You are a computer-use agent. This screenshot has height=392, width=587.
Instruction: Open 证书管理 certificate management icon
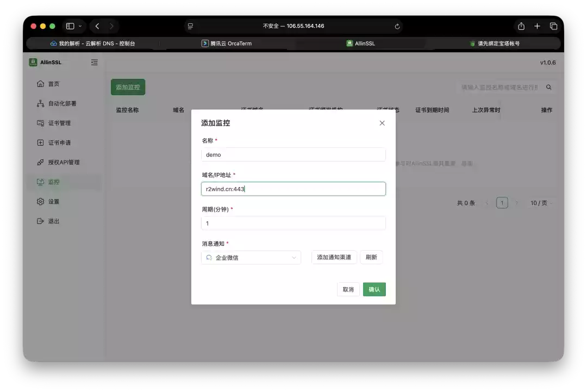(41, 123)
